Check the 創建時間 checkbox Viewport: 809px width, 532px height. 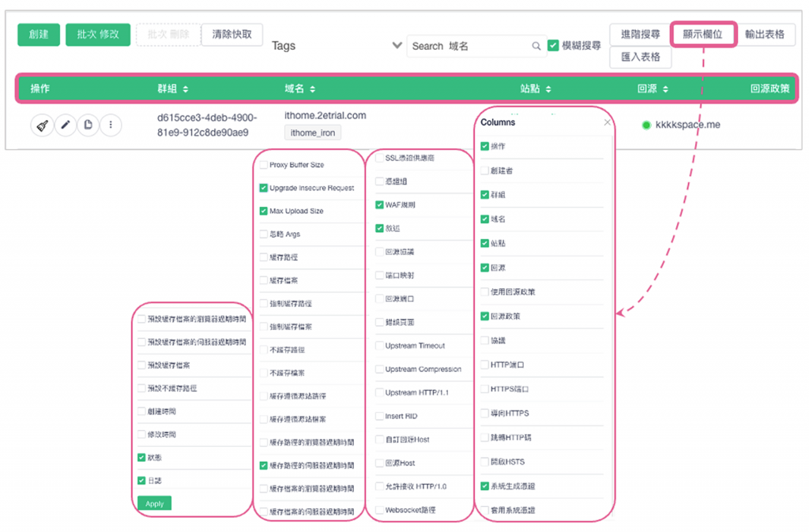141,411
